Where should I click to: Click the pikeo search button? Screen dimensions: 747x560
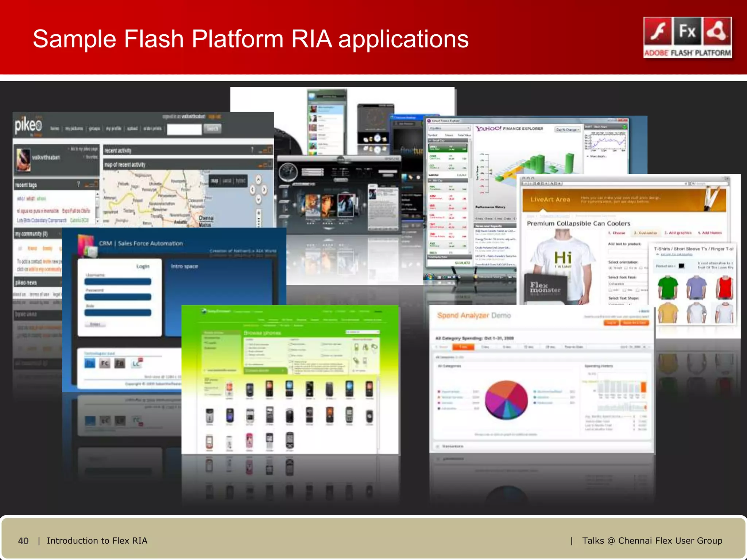212,129
